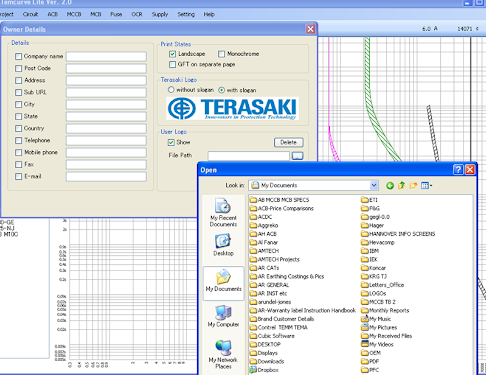486x375 pixels.
Task: Open My Computer in places bar
Action: coord(223,316)
